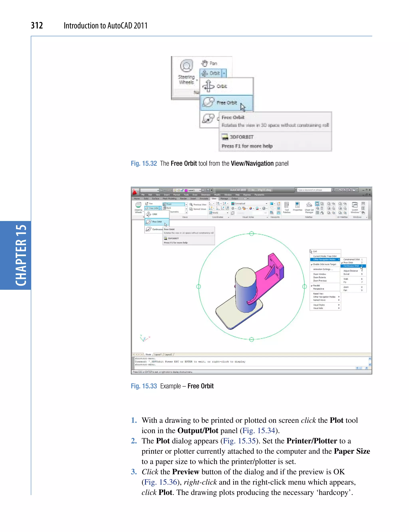This screenshot has width=409, height=532.
Task: Click the Previous View icon
Action: point(191,205)
